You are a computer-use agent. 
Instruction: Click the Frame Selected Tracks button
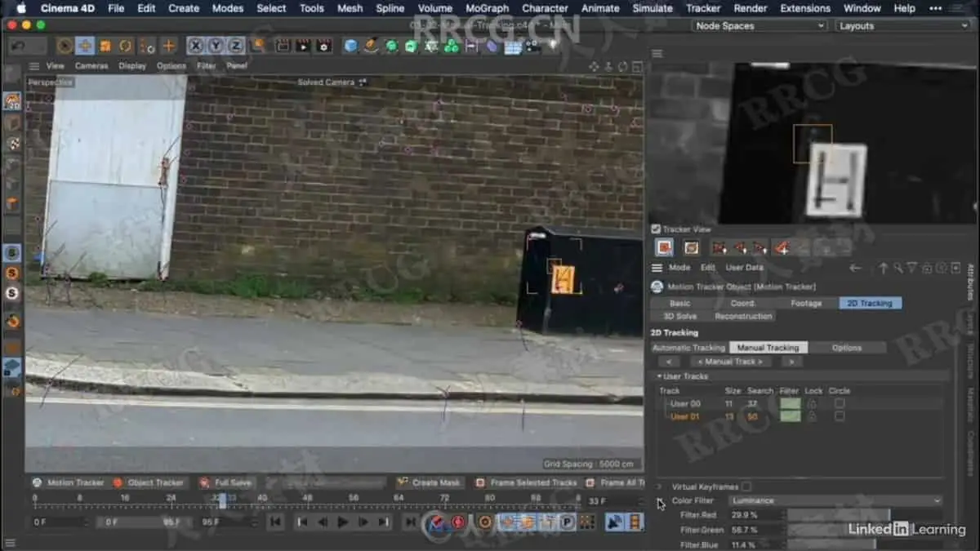click(x=526, y=482)
